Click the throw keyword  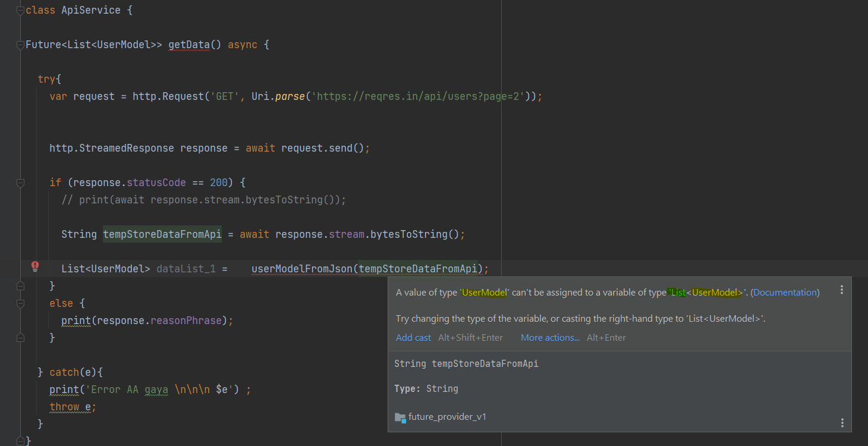pos(64,407)
